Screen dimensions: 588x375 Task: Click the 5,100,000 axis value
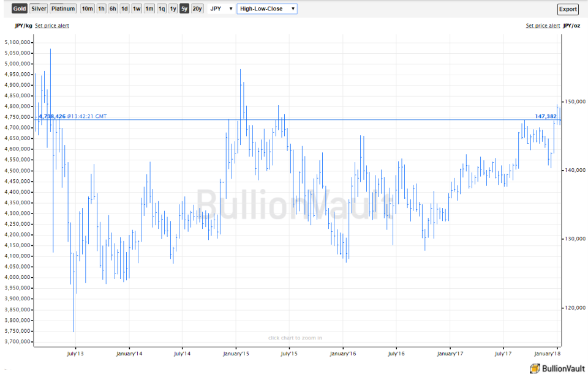click(x=17, y=42)
